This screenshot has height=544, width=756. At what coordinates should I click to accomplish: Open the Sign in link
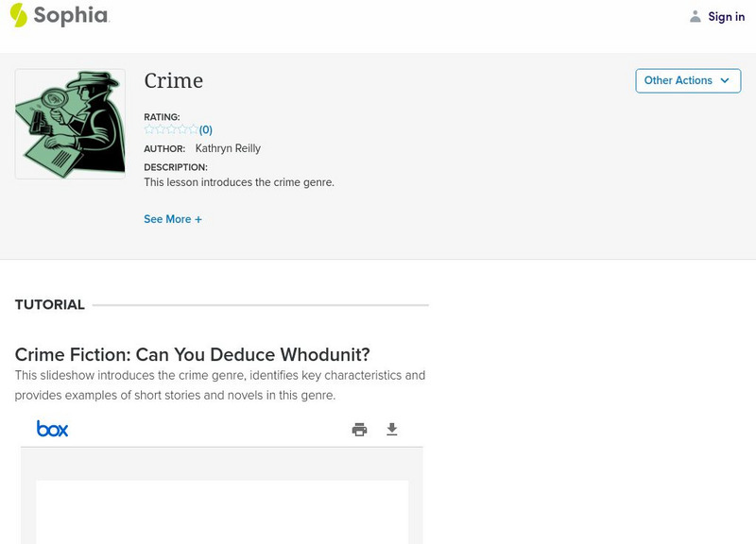[726, 16]
